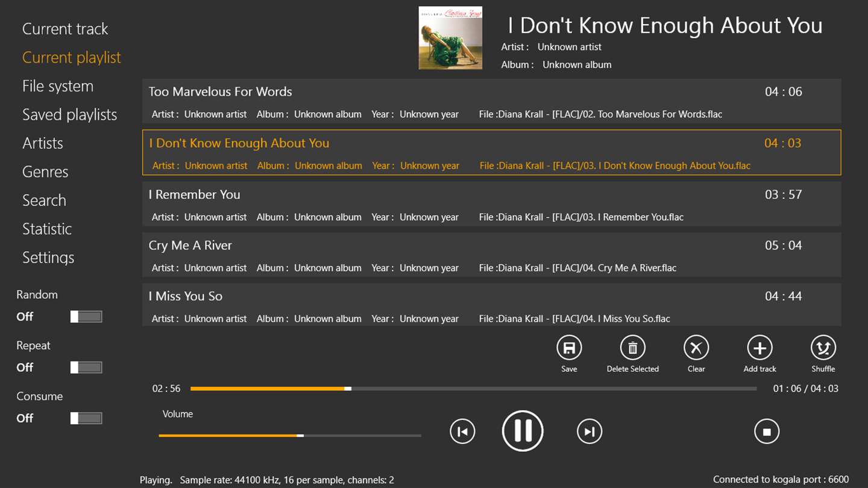Select the Too Marvelous For Words track
Image resolution: width=868 pixels, height=488 pixels.
click(491, 101)
